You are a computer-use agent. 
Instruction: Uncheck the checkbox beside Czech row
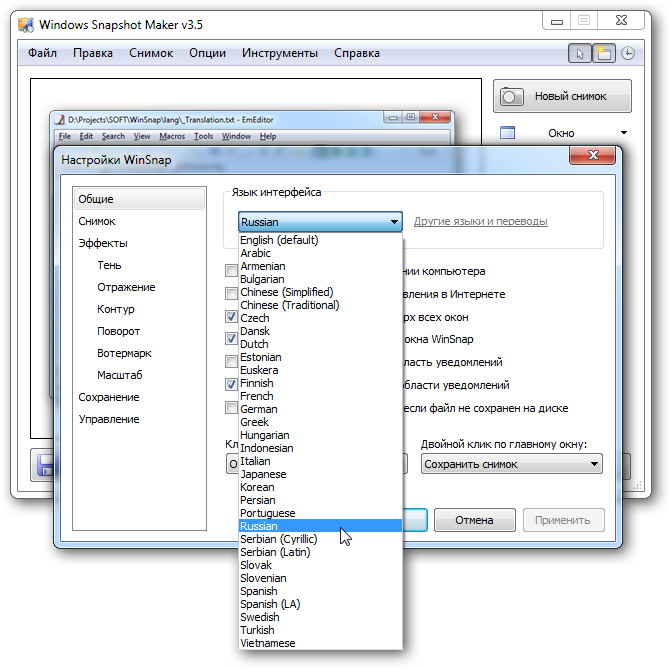[231, 316]
